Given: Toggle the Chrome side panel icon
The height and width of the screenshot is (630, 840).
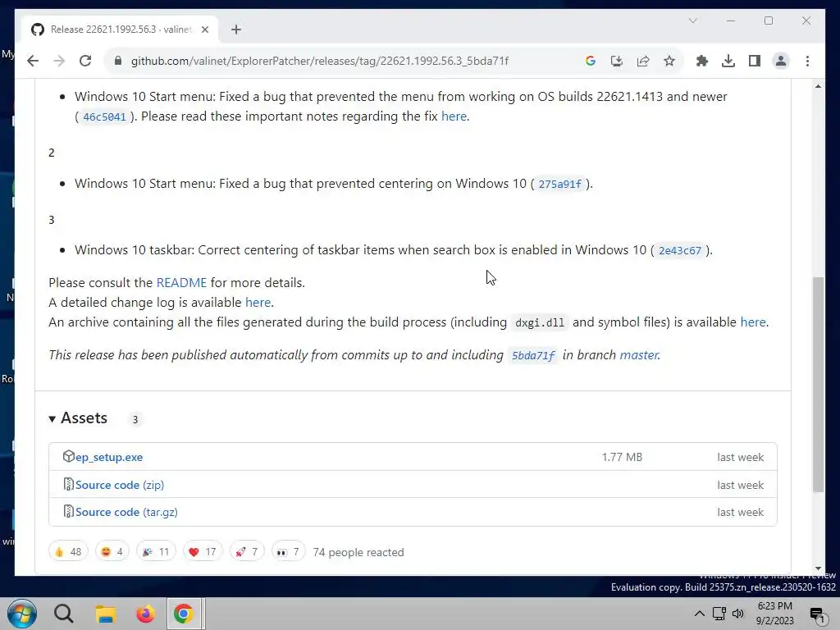Looking at the screenshot, I should coord(755,61).
